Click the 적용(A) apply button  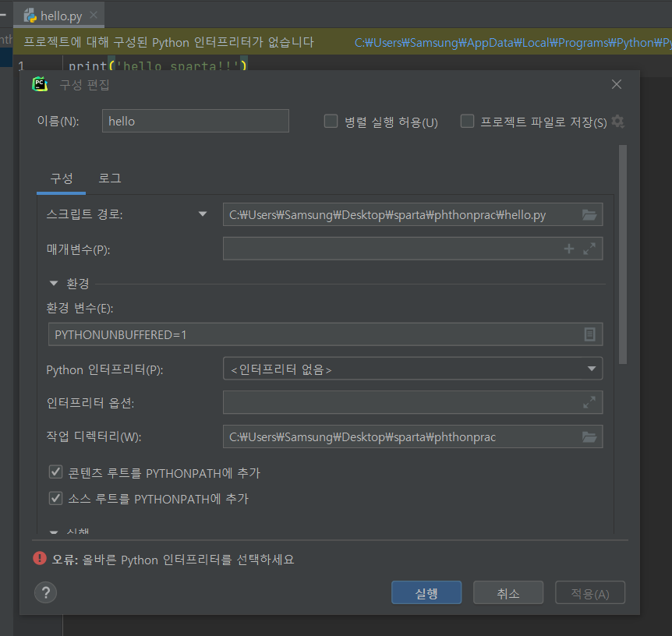click(590, 592)
